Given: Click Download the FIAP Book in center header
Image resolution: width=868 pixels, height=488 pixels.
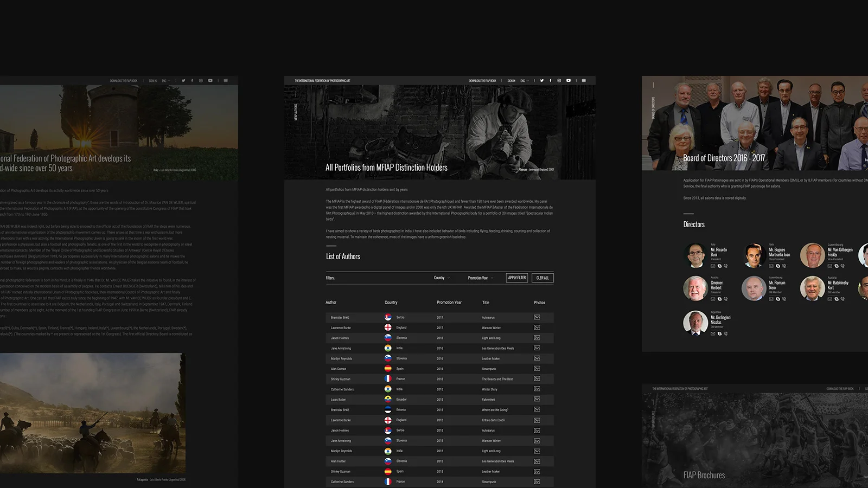Looking at the screenshot, I should pyautogui.click(x=483, y=81).
